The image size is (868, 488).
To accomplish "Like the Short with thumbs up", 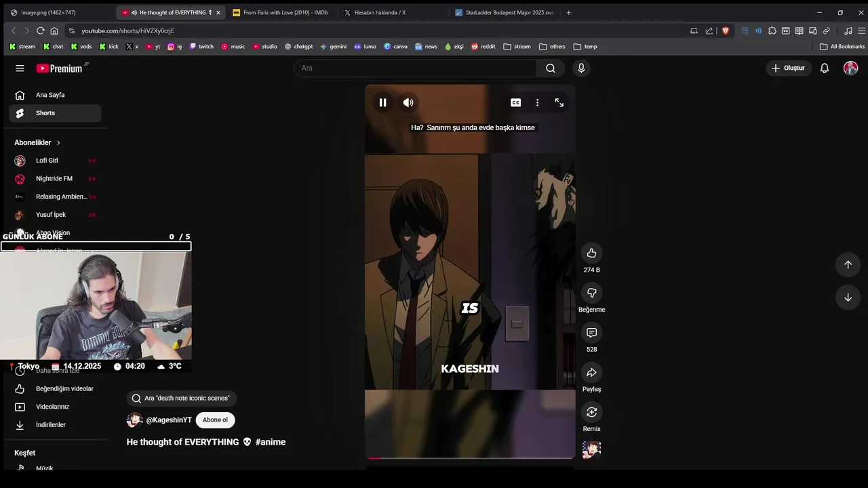I will click(591, 253).
